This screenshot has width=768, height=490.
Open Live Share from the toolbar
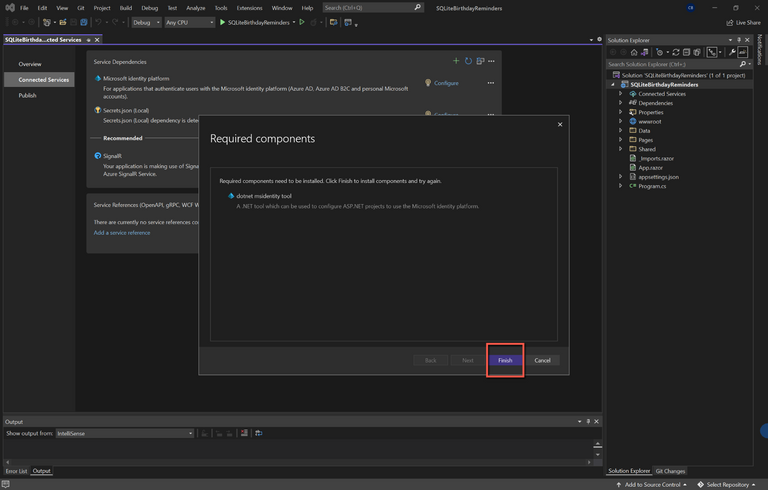coord(743,21)
